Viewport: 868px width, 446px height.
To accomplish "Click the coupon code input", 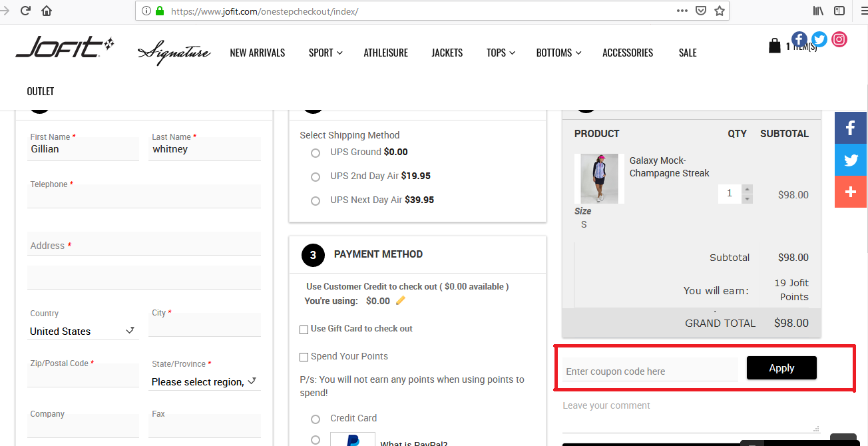I will tap(650, 370).
